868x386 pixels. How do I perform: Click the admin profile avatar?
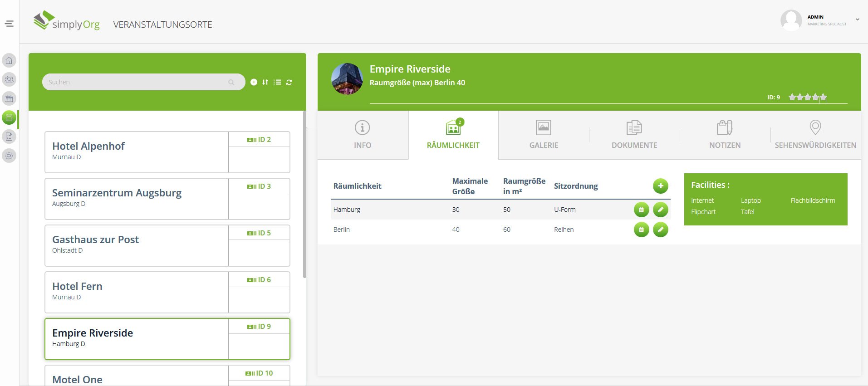791,20
